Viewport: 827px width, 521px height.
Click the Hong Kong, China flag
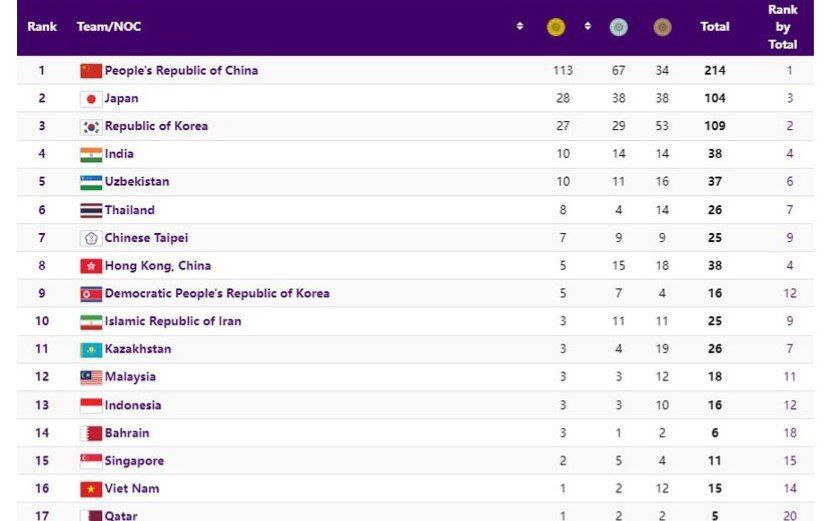[91, 266]
